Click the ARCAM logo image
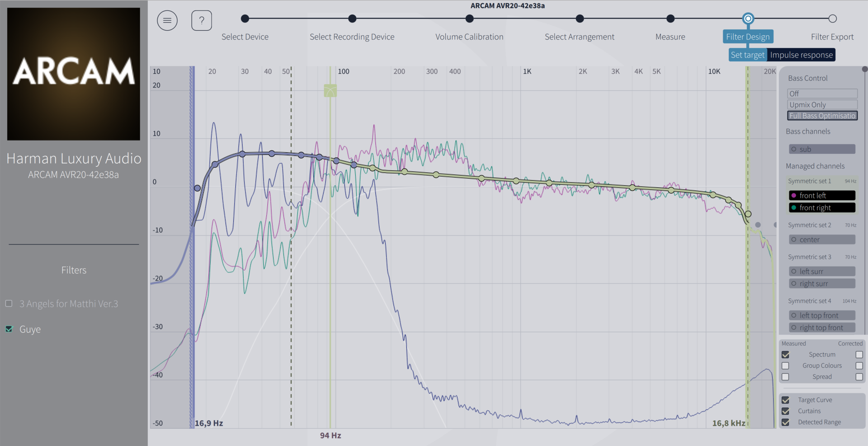Screen dimensions: 868x446 [74, 74]
